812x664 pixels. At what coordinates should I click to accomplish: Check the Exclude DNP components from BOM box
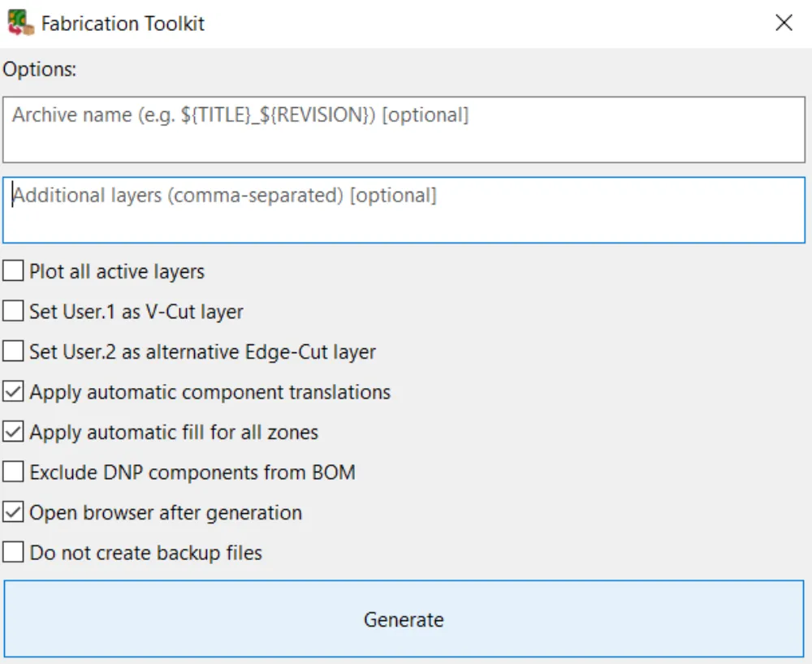tap(13, 472)
